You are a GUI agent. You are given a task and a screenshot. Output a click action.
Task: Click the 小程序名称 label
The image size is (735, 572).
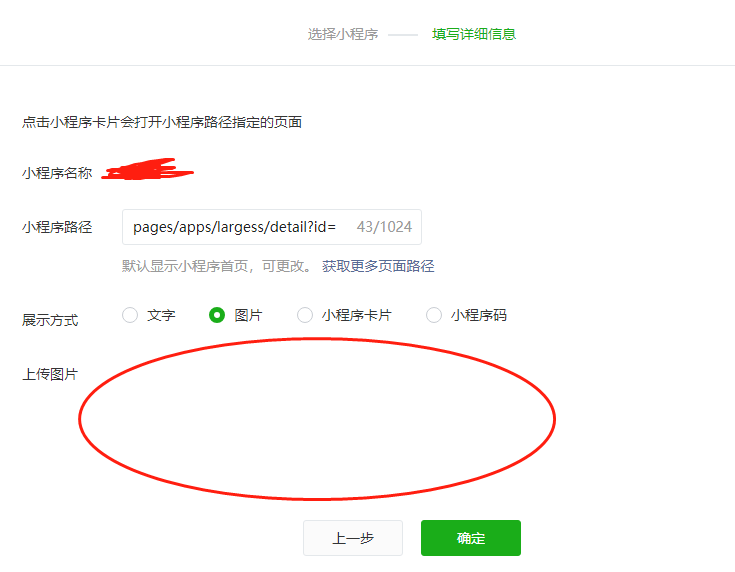(57, 173)
